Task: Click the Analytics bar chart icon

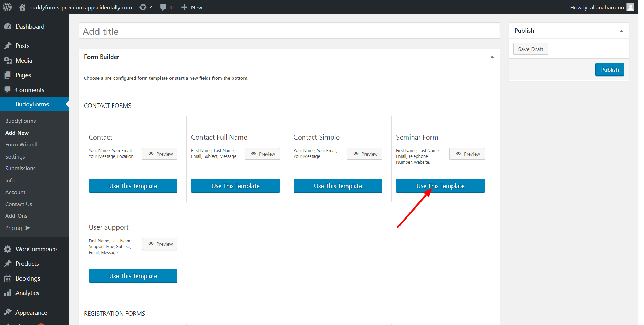Action: pyautogui.click(x=8, y=293)
